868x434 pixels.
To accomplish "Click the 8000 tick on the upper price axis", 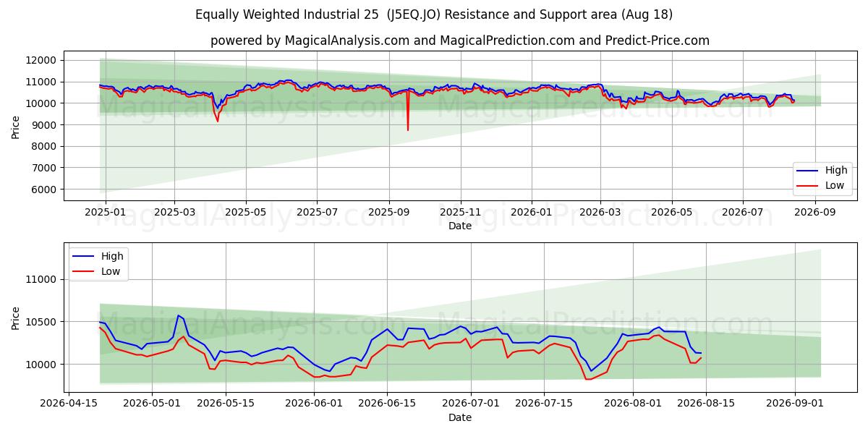I will pyautogui.click(x=45, y=147).
